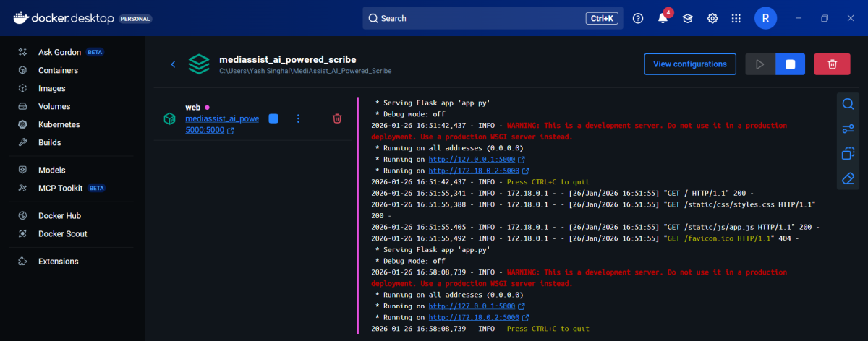Screen dimensions: 868x341
Task: Open the apps grid menu
Action: click(736, 19)
